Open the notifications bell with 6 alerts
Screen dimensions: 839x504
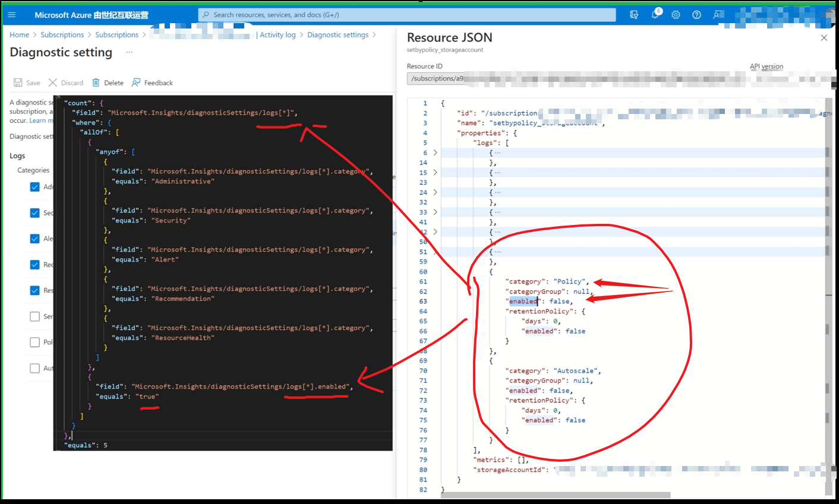pos(654,14)
